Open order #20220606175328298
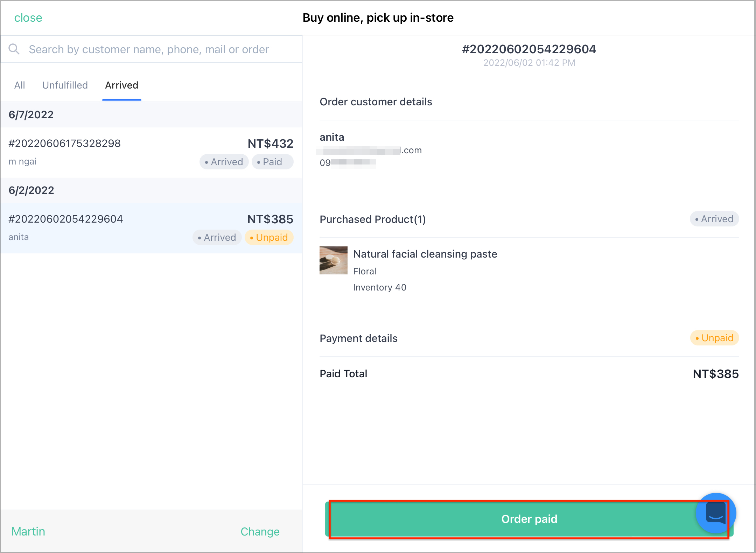 (x=152, y=153)
